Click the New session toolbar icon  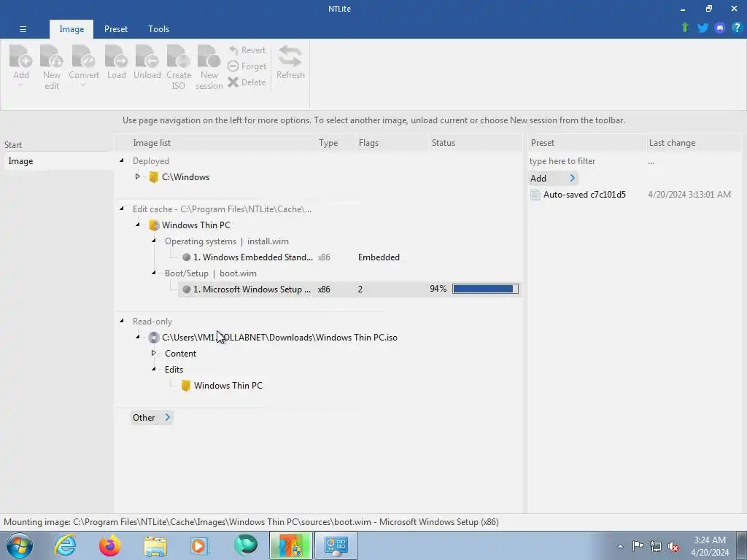[209, 56]
